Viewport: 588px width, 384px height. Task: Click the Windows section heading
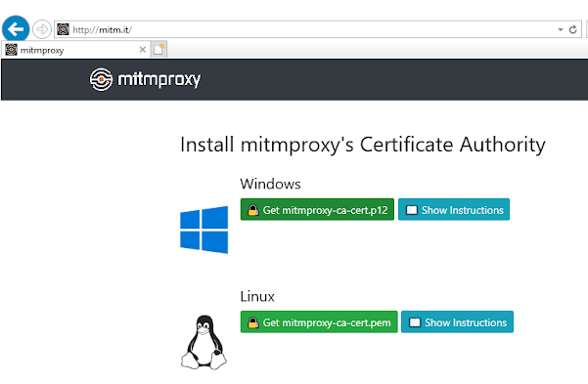click(x=270, y=184)
